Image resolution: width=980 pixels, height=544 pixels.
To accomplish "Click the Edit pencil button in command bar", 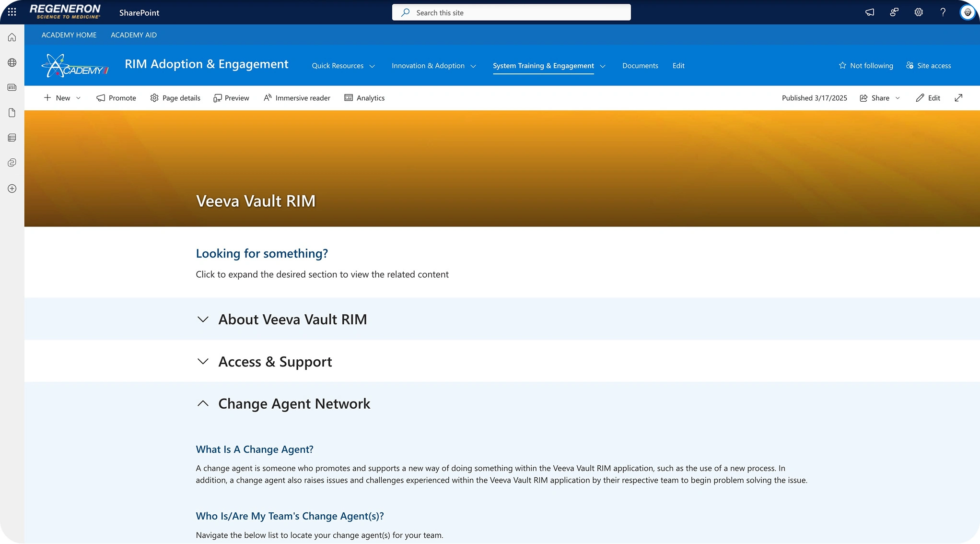I will (928, 98).
